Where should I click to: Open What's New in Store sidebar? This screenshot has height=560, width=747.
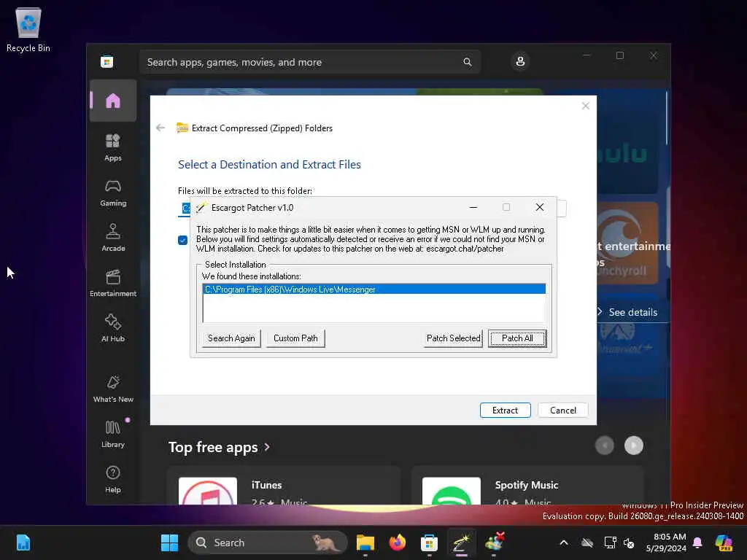click(113, 389)
